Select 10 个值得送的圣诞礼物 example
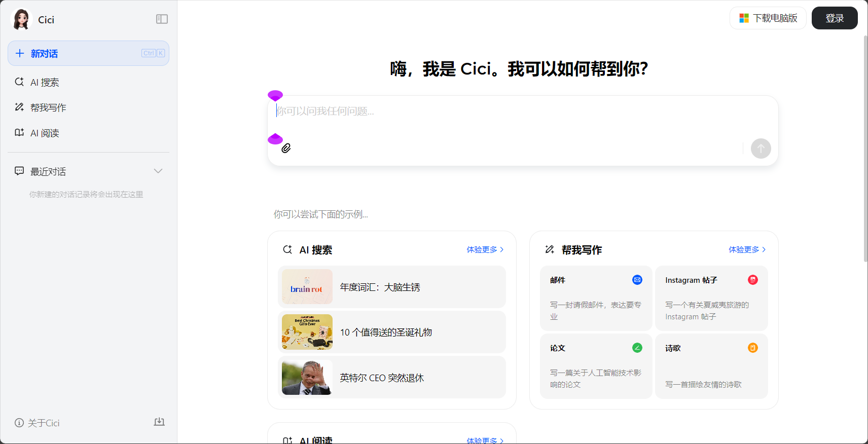 click(392, 332)
